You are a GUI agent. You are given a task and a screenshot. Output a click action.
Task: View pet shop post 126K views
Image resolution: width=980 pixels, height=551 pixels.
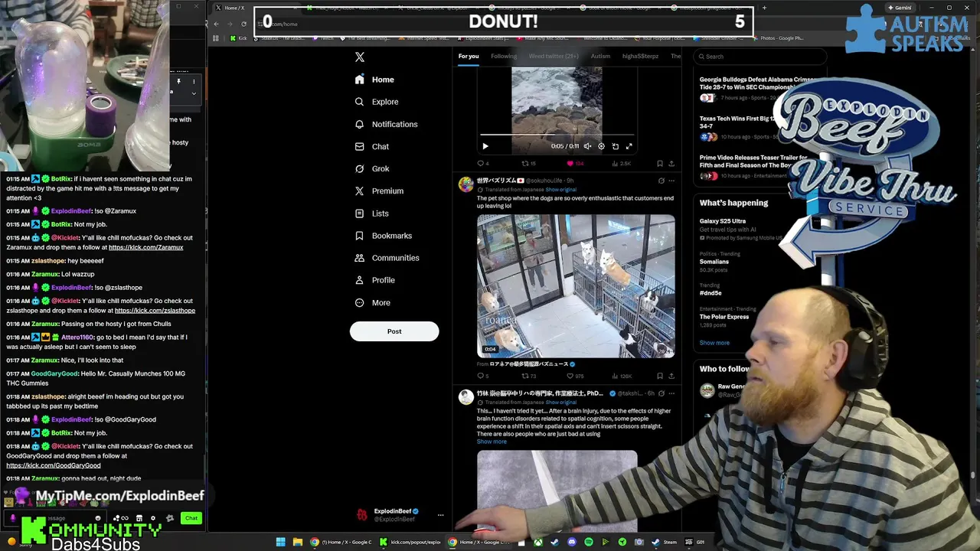[621, 376]
